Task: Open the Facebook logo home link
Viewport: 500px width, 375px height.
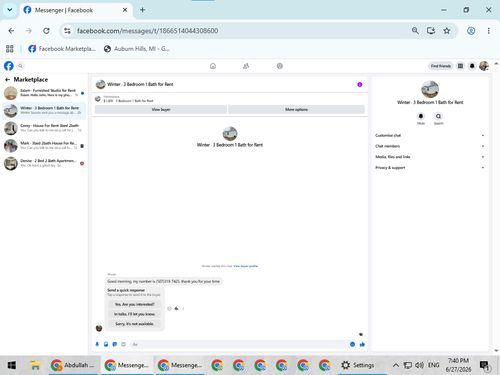Action: (x=9, y=66)
